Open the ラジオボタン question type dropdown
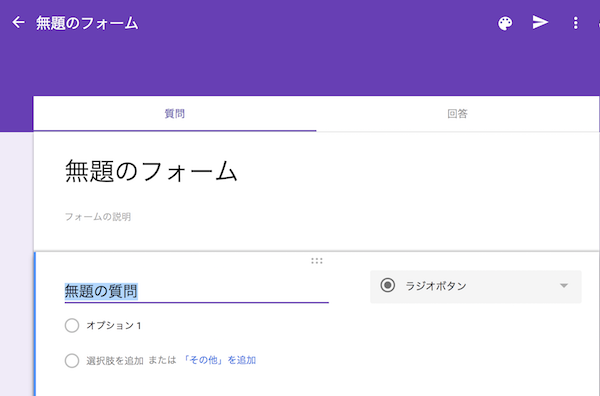This screenshot has height=396, width=600. [x=476, y=287]
